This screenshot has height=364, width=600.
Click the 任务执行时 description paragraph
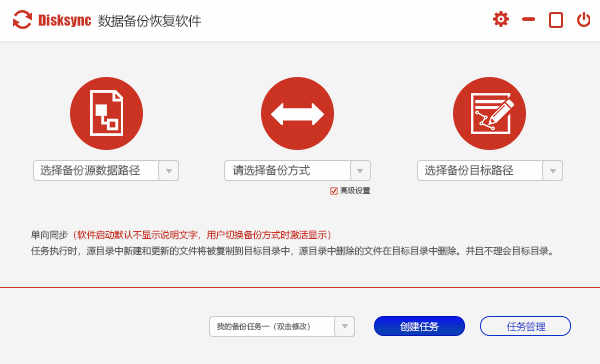click(x=292, y=251)
